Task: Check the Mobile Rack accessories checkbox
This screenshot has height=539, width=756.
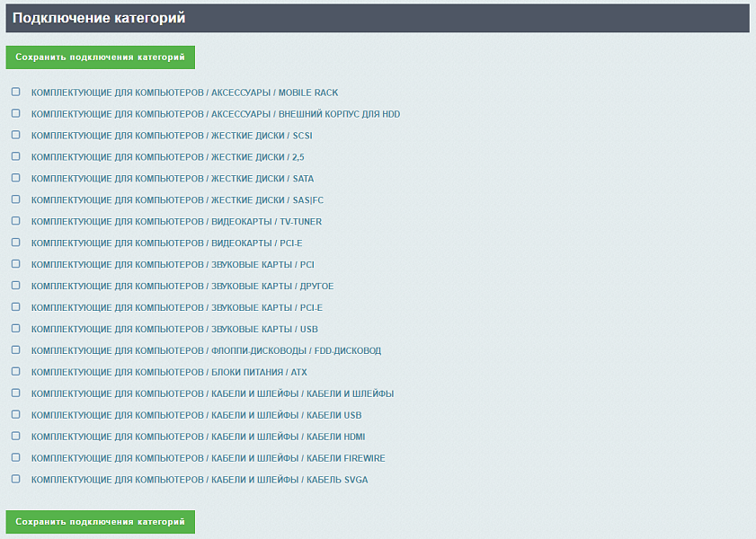Action: [x=15, y=92]
